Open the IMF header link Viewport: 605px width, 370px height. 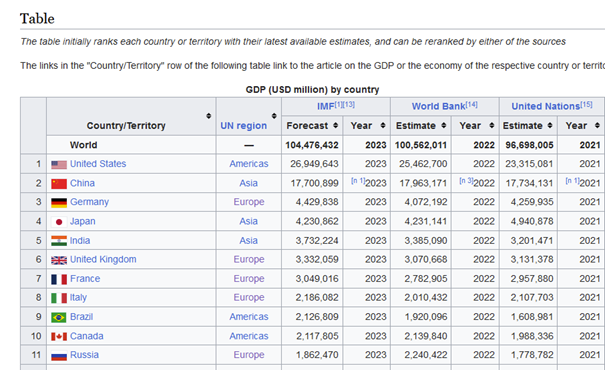point(325,106)
